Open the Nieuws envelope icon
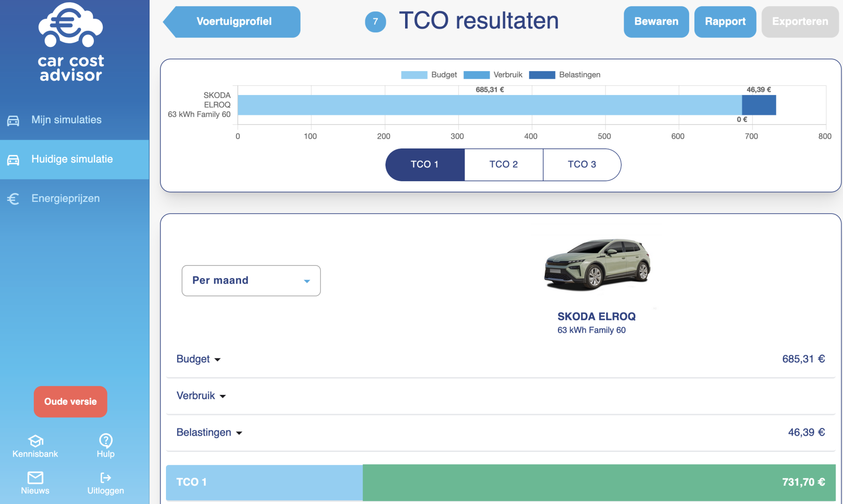This screenshot has height=504, width=843. click(35, 477)
